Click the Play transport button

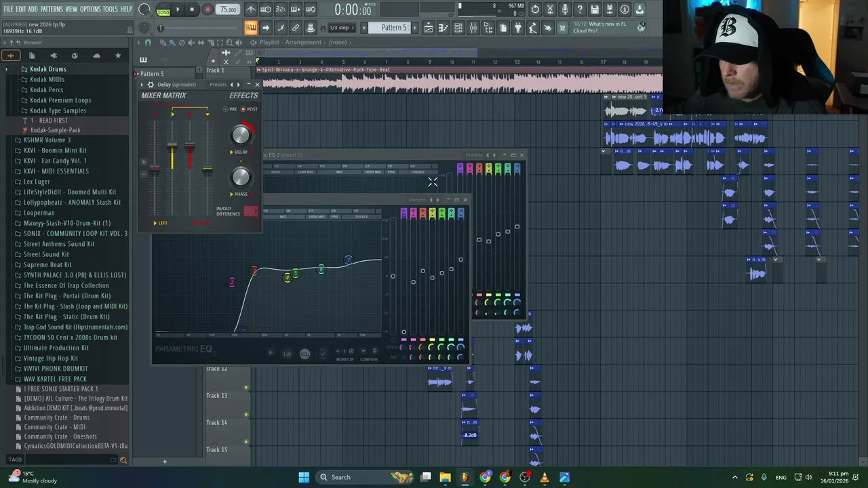point(178,9)
